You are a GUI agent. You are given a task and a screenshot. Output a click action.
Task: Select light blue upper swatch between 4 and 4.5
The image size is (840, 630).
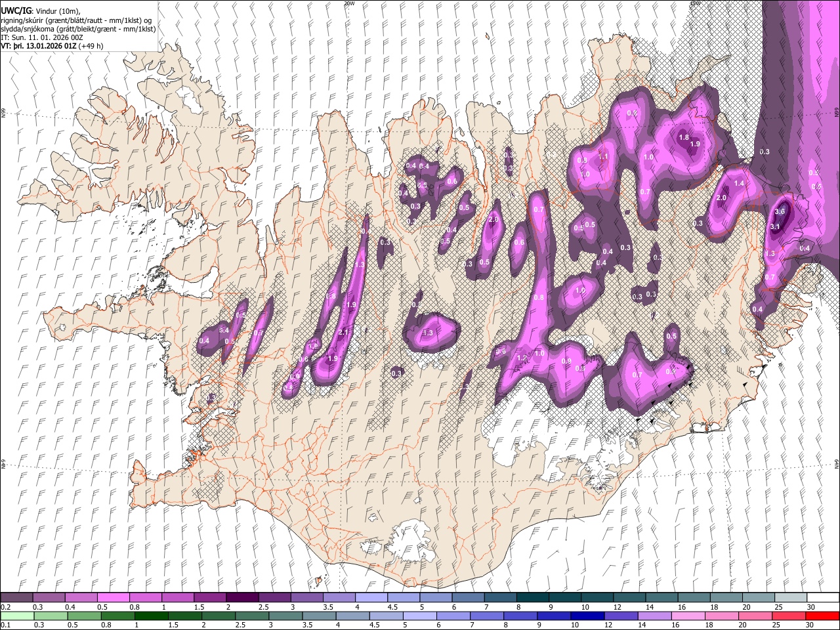(371, 597)
